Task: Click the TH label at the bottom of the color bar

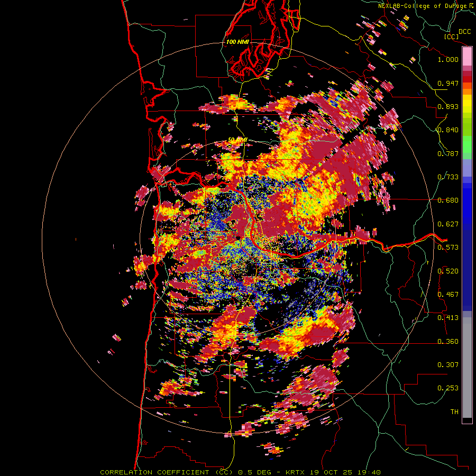Action: click(454, 412)
